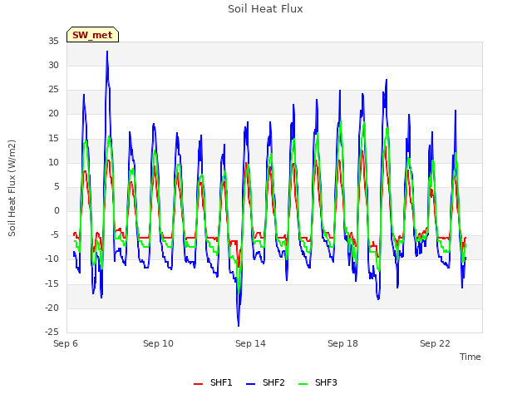Screen dimensions: 532x399
Task: Toggle the SHF1 legend entry
Action: (x=213, y=382)
